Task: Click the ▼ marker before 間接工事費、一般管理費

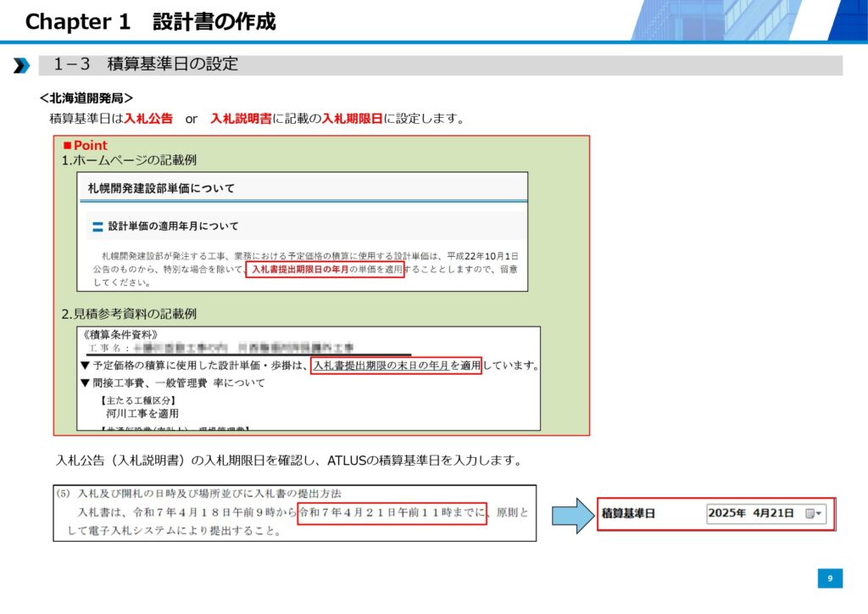Action: (x=85, y=382)
